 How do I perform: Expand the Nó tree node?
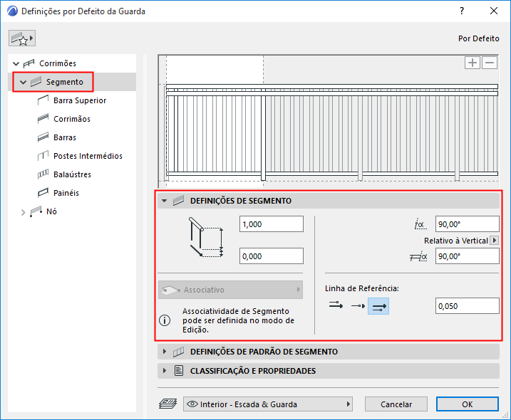coord(23,212)
